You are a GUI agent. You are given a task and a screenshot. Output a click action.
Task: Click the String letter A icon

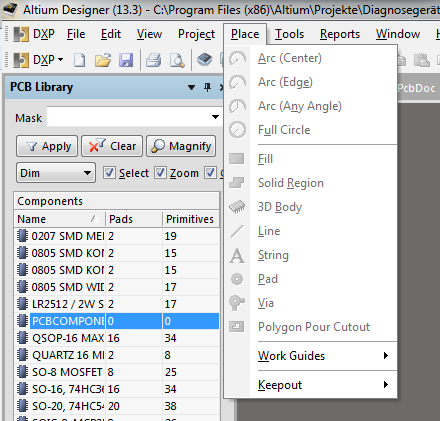237,256
